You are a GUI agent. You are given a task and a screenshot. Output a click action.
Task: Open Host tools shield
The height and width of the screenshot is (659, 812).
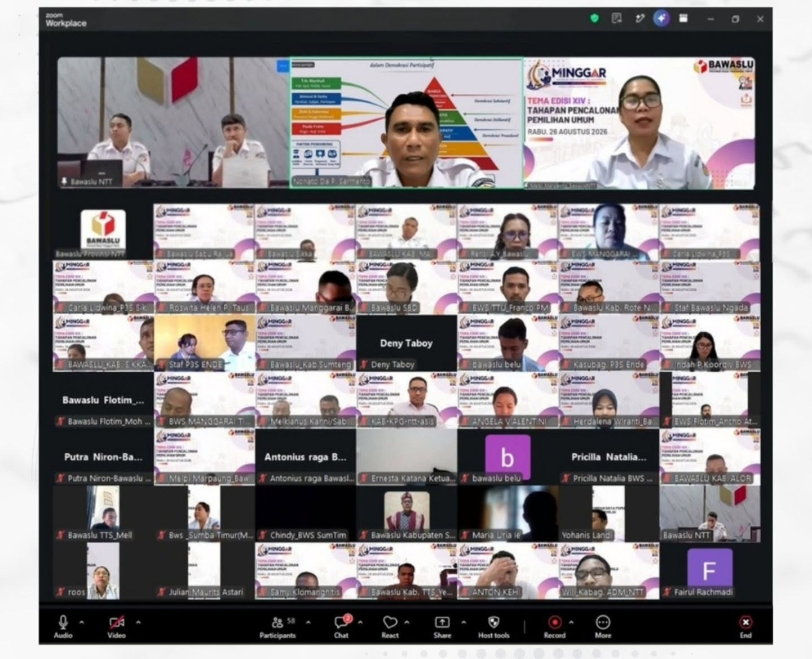(493, 626)
